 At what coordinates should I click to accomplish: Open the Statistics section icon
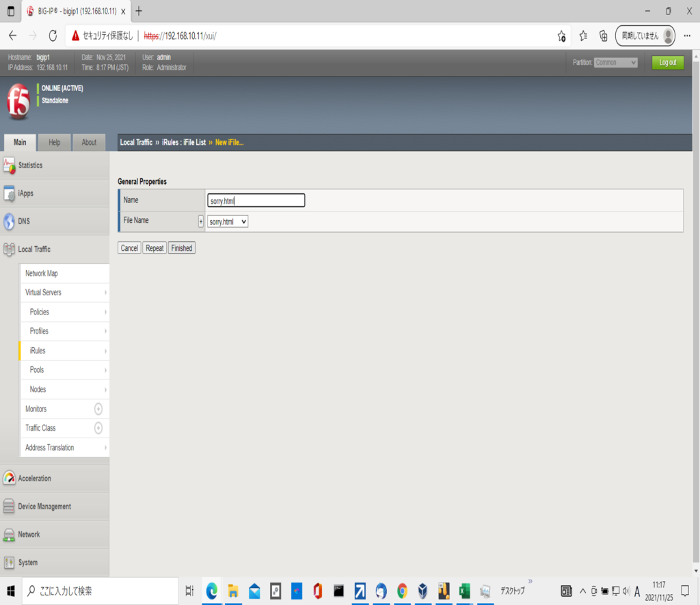(x=9, y=165)
